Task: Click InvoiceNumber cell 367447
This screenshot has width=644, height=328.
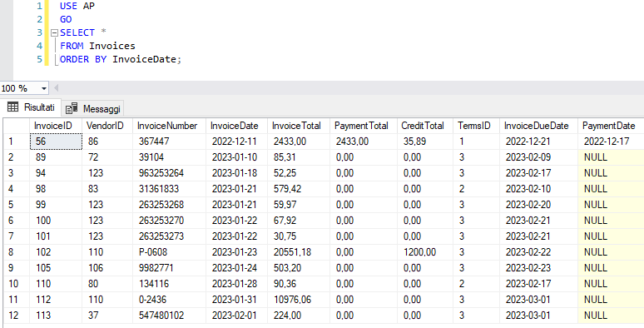Action: click(169, 142)
